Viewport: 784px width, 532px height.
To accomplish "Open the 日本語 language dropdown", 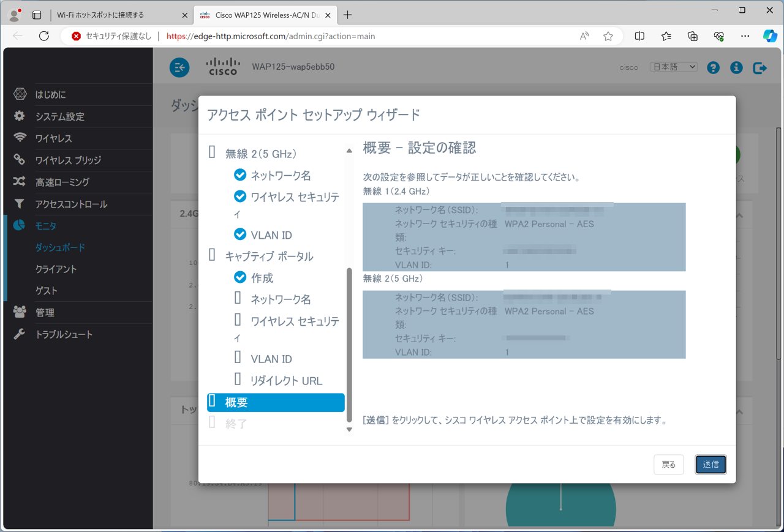I will pyautogui.click(x=674, y=67).
